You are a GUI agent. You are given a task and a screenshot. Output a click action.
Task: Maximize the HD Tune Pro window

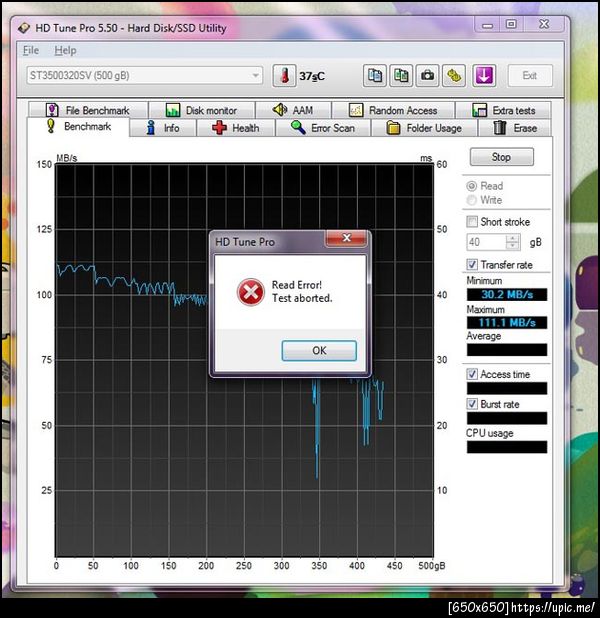511,24
